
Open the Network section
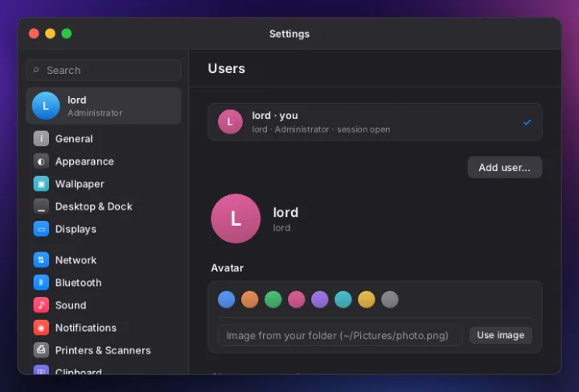104,260
